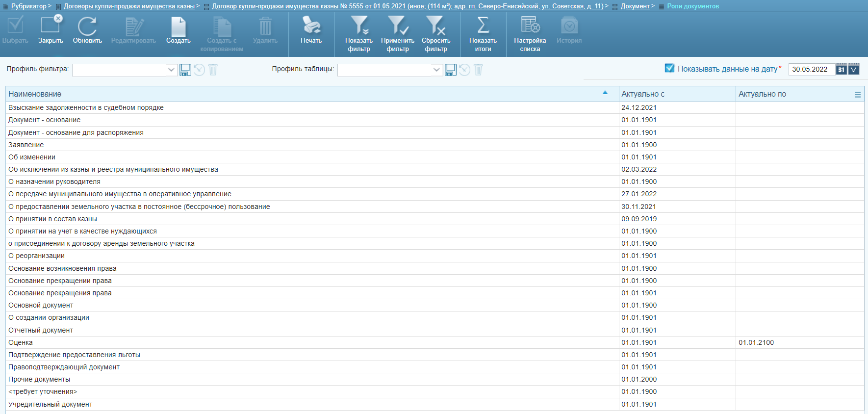Click Показать итоги sigma icon
The image size is (868, 414).
coord(483,25)
